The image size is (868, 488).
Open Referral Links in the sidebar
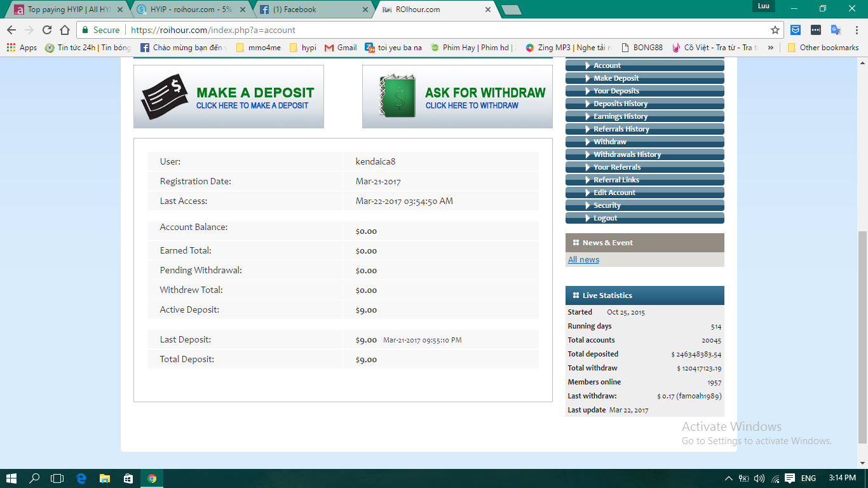pos(645,180)
